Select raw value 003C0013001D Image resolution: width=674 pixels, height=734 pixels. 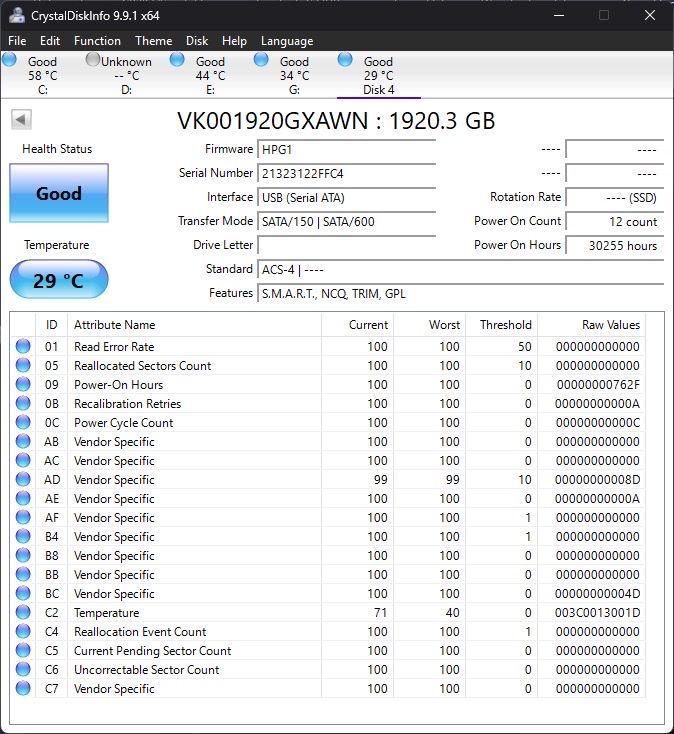[x=598, y=613]
